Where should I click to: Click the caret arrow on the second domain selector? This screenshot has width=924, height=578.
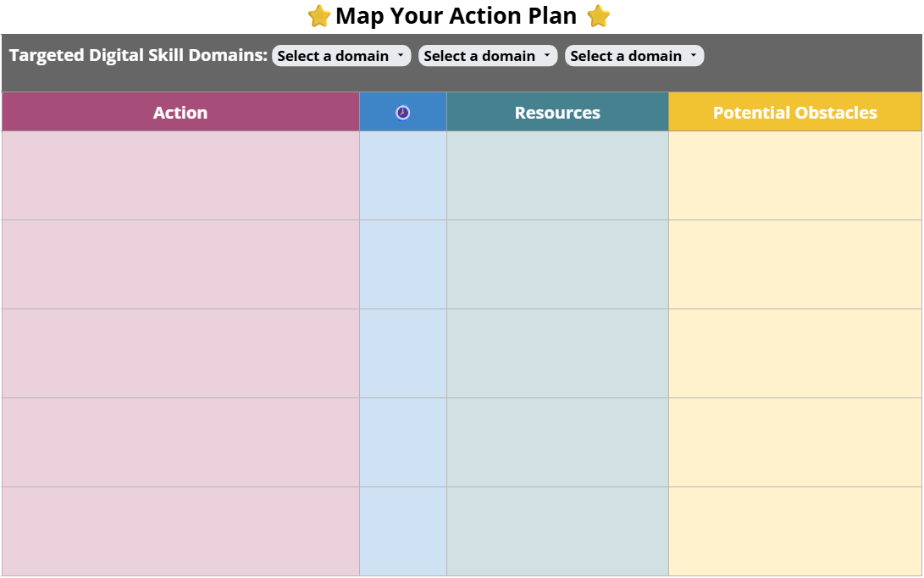pos(549,55)
